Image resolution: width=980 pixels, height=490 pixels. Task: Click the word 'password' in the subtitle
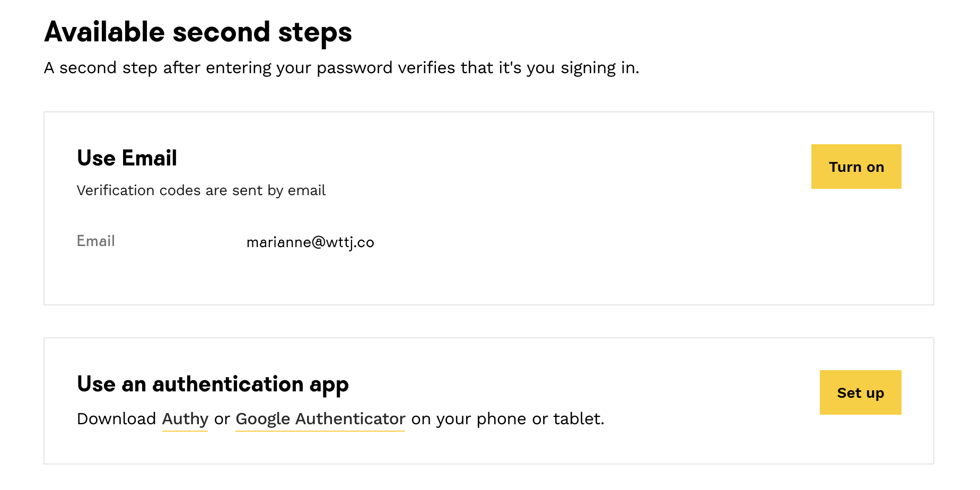pos(354,68)
